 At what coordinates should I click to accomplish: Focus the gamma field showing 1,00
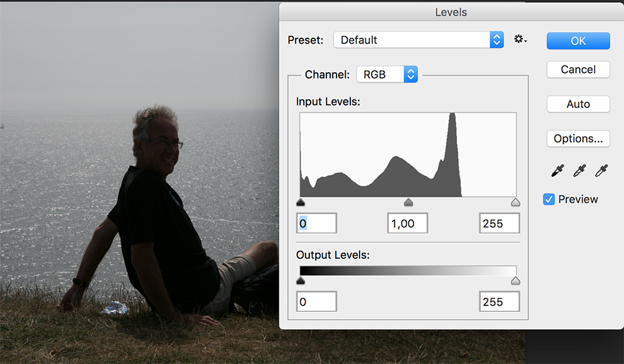point(408,223)
